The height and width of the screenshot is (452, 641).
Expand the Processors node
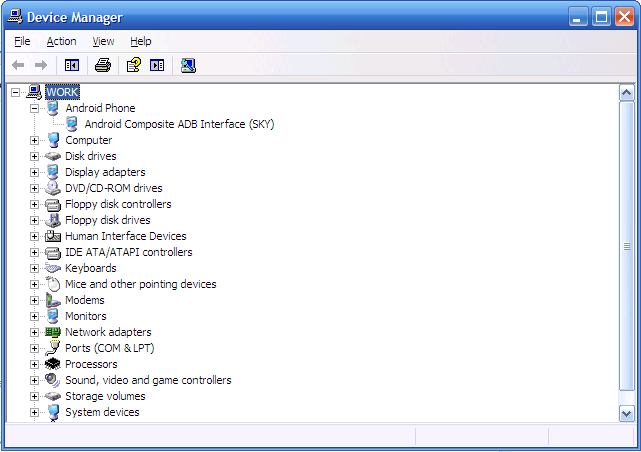[x=34, y=364]
